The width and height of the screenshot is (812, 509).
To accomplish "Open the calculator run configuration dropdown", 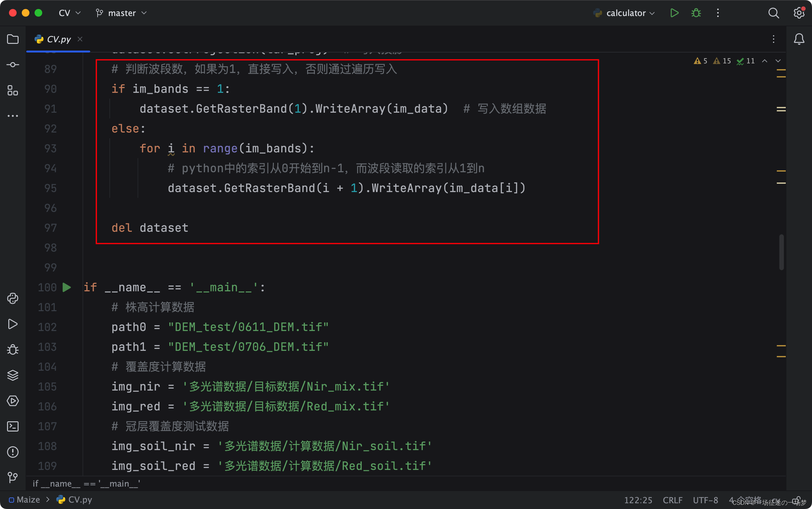I will [624, 13].
